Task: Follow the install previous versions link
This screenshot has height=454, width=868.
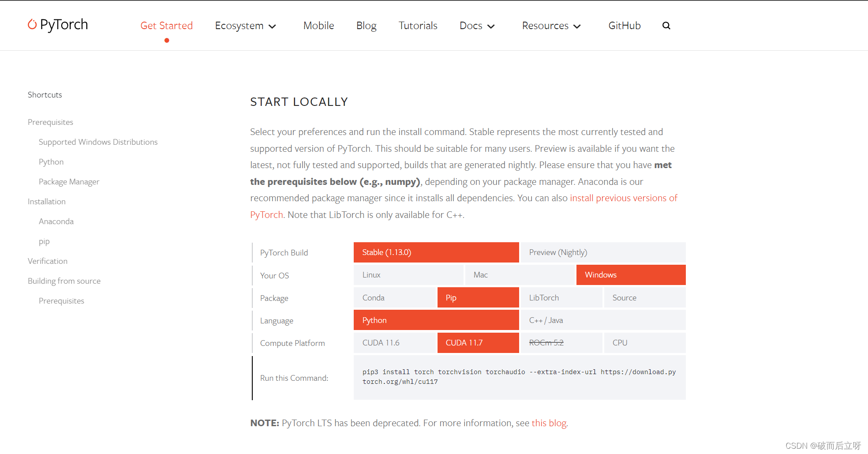Action: 623,198
